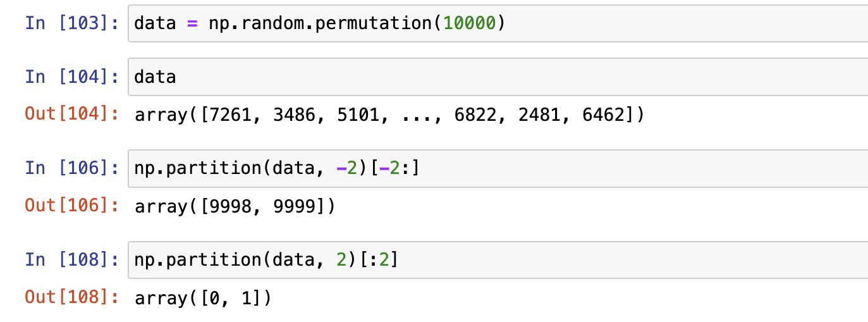Screen dimensions: 868x322
Task: Select the cell containing only 'data'
Action: pos(498,77)
